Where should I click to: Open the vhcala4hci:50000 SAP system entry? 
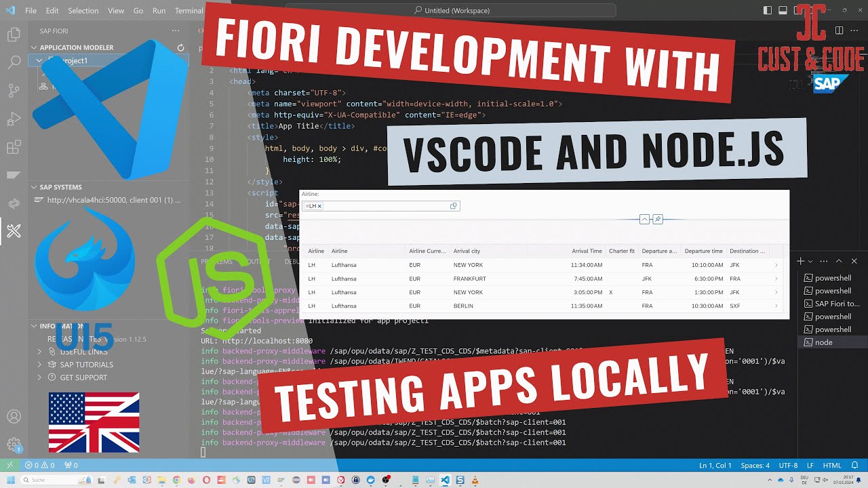(x=108, y=200)
